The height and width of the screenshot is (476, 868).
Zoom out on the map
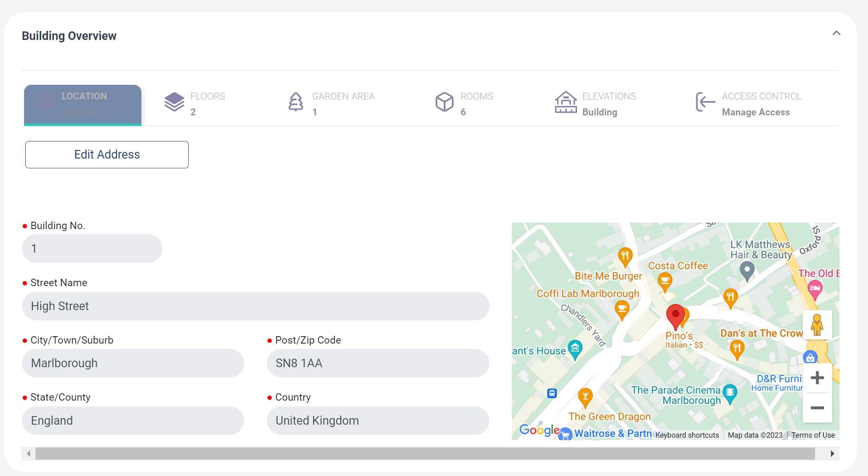[x=817, y=408]
